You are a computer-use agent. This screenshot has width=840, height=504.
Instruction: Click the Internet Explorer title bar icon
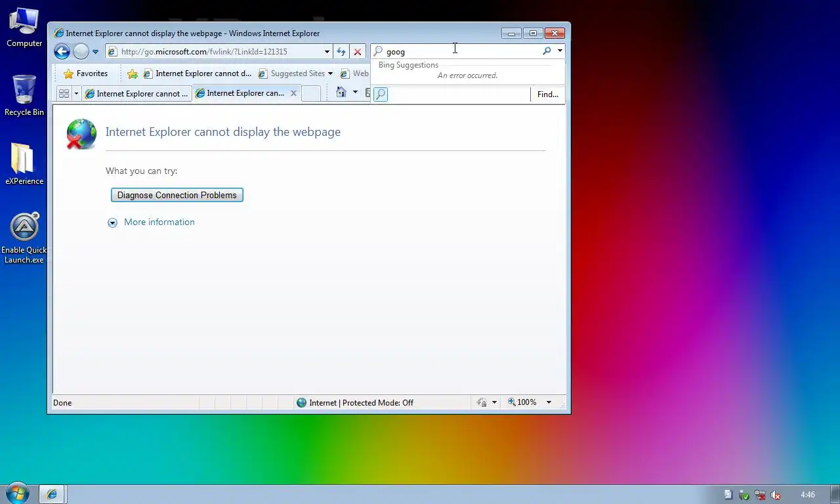(x=59, y=33)
